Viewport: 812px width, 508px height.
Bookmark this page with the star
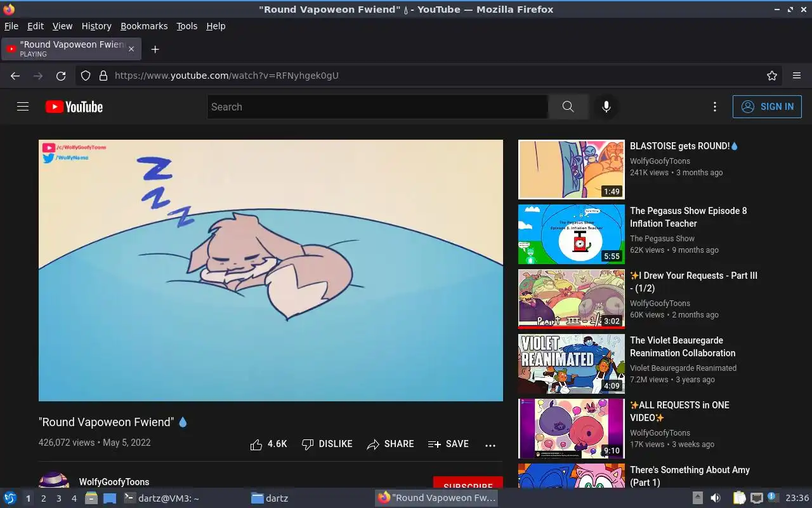coord(772,76)
